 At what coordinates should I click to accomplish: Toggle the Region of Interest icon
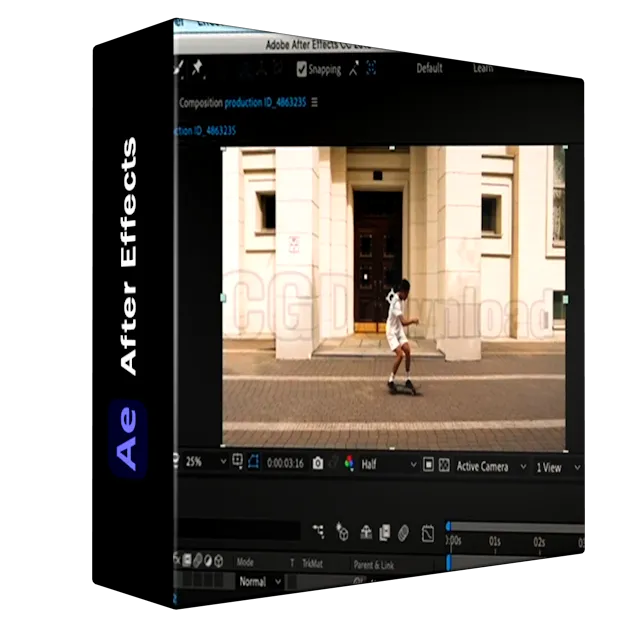(x=428, y=465)
